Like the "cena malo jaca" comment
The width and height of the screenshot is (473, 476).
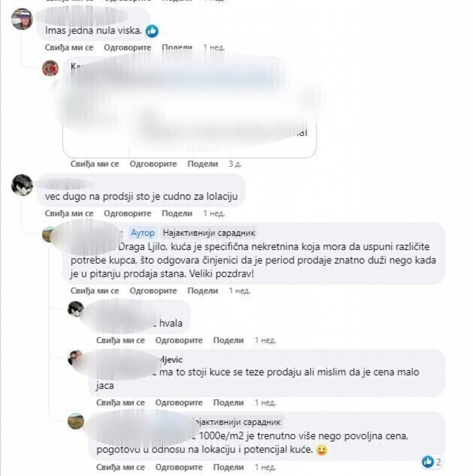click(x=120, y=402)
